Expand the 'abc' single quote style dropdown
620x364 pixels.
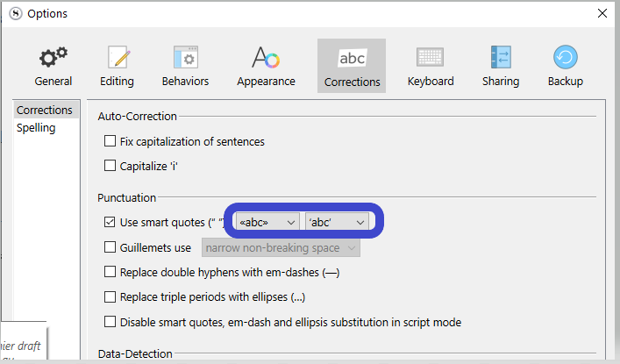337,222
